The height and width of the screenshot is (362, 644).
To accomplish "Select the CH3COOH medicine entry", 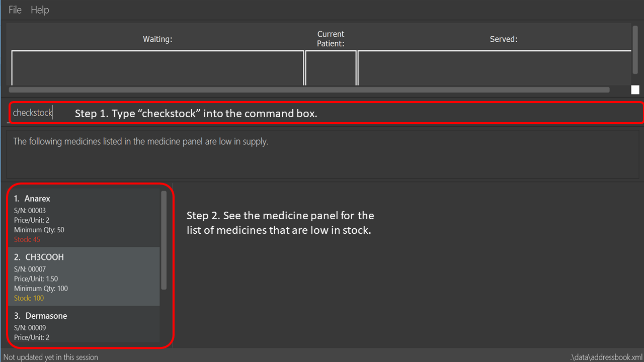I will 84,277.
